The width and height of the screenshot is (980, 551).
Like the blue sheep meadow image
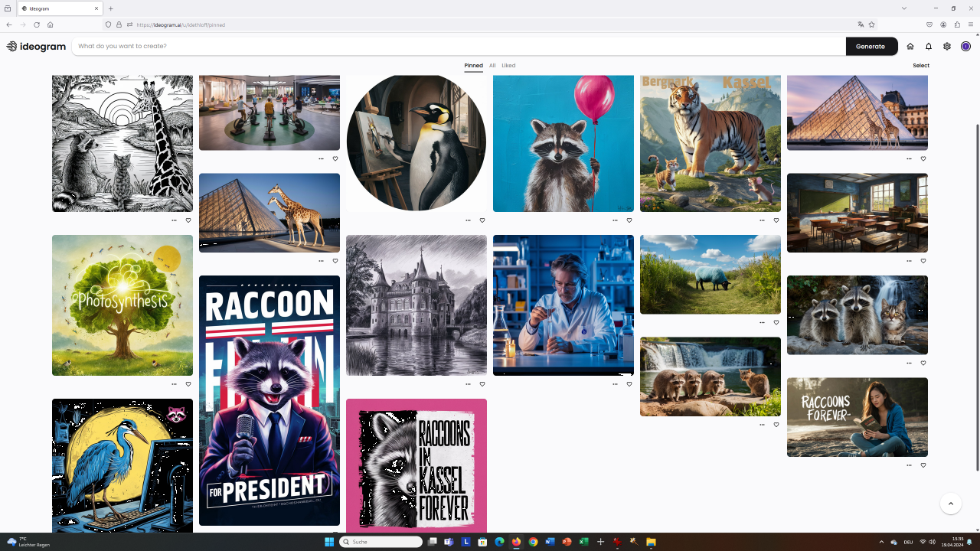coord(776,323)
